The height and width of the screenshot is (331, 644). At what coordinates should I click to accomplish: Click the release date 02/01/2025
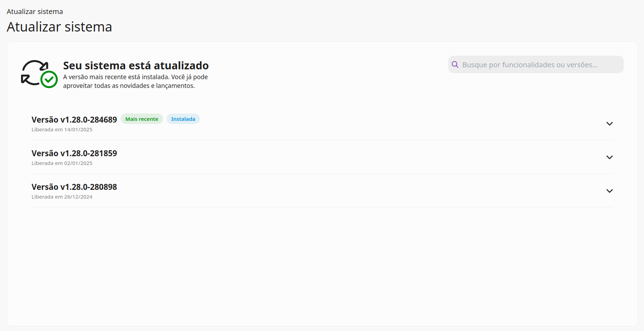[62, 163]
